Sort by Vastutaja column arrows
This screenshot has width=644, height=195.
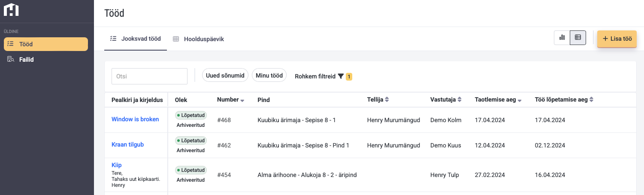[460, 99]
